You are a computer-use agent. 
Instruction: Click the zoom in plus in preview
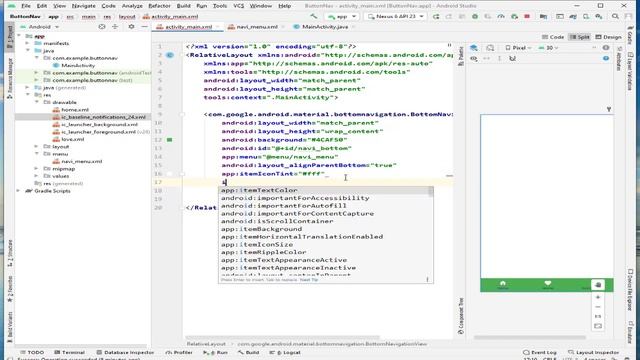(x=598, y=297)
